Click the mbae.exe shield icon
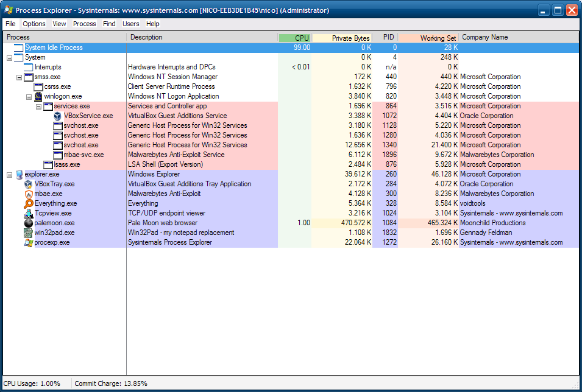This screenshot has height=392, width=582. [x=29, y=194]
